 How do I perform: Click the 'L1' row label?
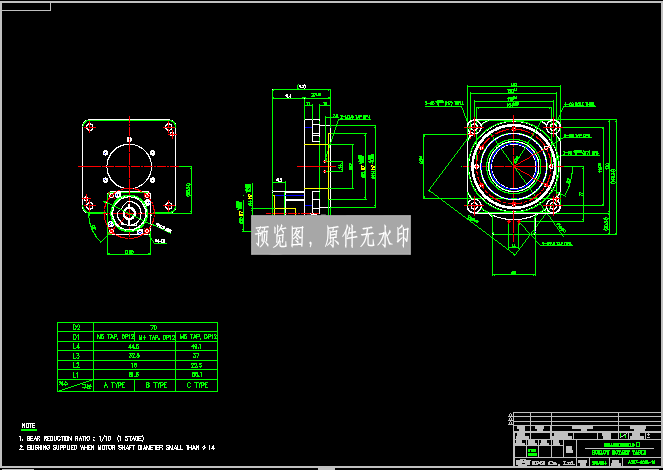(76, 374)
